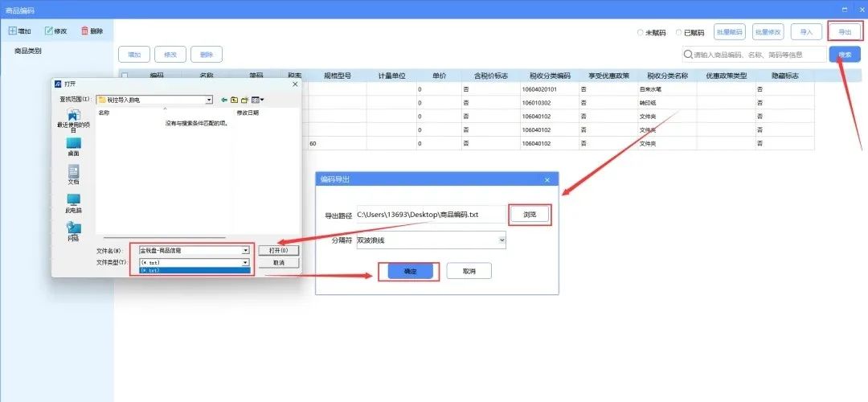The height and width of the screenshot is (402, 868).
Task: Expand the 查找范围 folder dropdown
Action: coord(209,100)
